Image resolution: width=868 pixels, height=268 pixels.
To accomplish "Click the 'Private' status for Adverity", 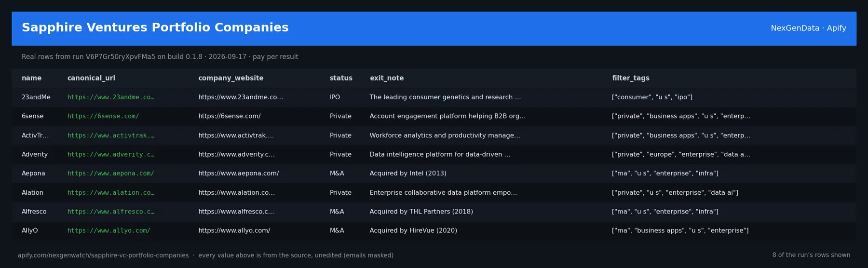I will click(x=340, y=154).
